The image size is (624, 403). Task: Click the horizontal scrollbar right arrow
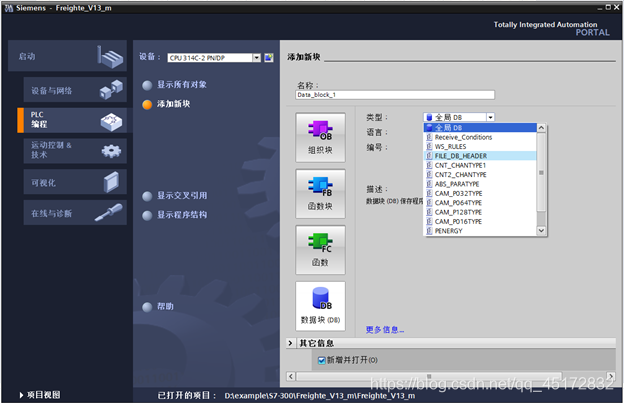611,376
